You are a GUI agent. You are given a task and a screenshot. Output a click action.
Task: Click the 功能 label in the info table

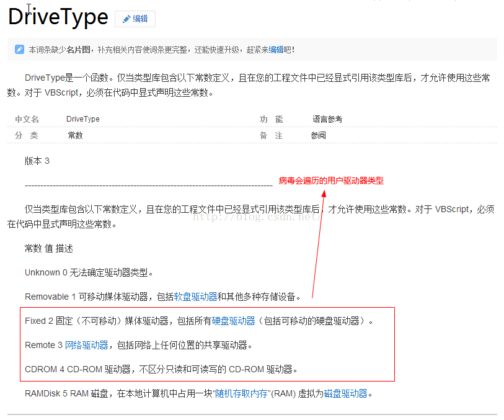pyautogui.click(x=272, y=119)
